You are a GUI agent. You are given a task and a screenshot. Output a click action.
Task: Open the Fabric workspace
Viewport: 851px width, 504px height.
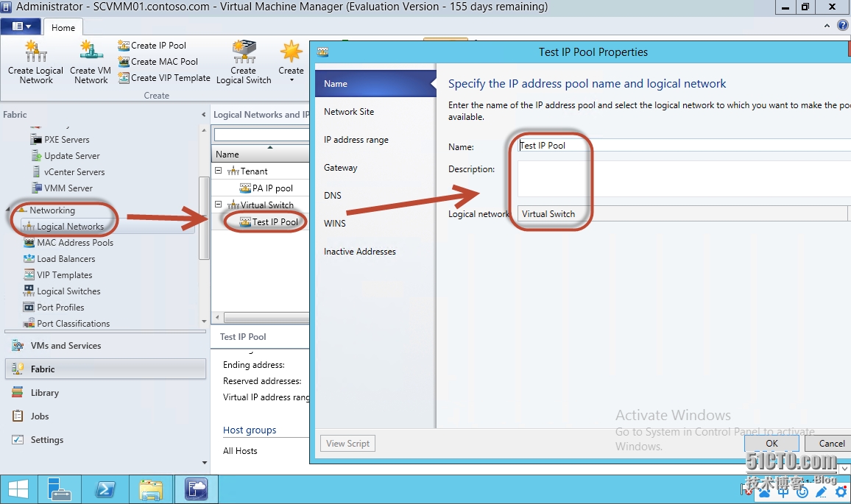[105, 369]
